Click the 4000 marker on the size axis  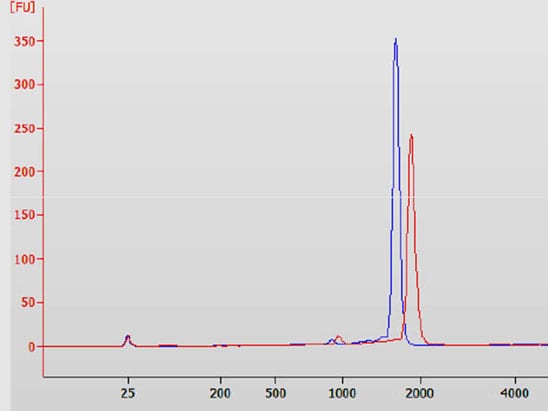514,394
